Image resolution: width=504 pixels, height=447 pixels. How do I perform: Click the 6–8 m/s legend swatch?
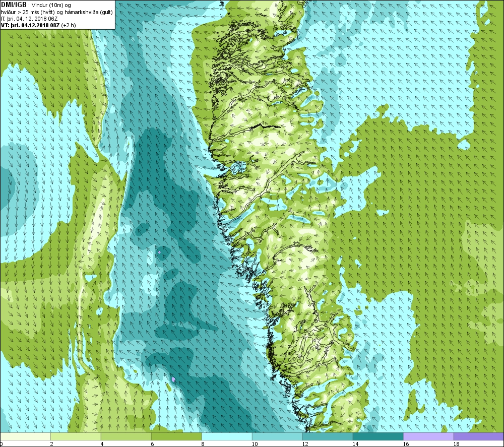coord(176,436)
